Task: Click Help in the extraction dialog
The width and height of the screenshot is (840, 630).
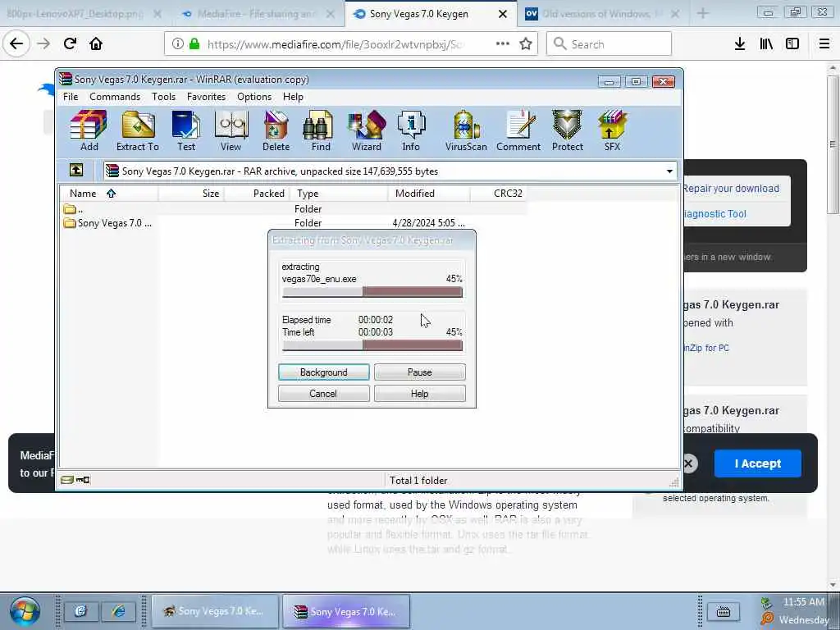Action: pos(419,394)
